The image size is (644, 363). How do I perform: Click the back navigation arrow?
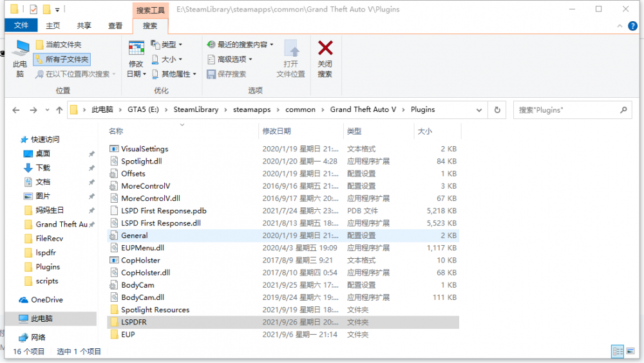pos(17,110)
